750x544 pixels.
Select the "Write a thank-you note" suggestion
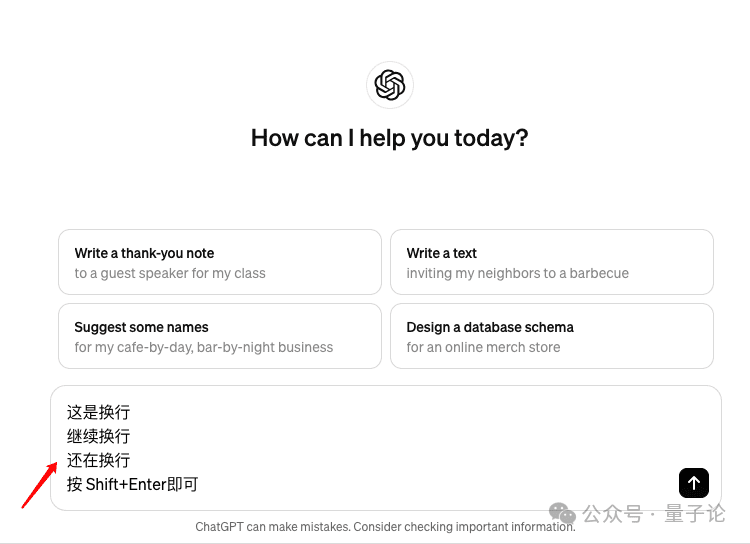pos(220,262)
